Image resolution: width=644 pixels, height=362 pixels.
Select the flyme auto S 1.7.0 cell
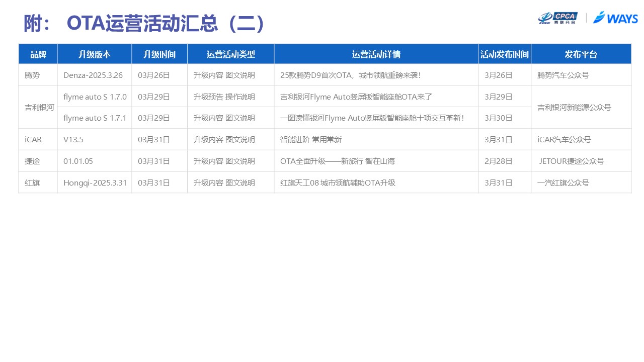pyautogui.click(x=95, y=97)
